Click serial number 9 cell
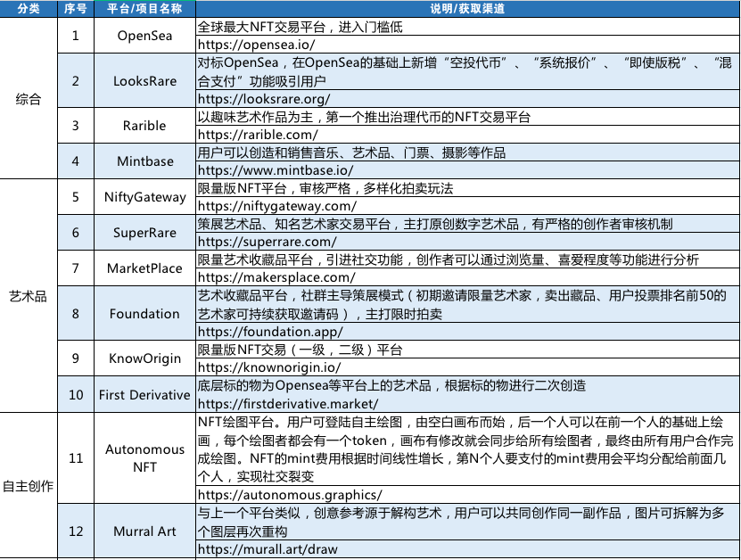 (76, 358)
